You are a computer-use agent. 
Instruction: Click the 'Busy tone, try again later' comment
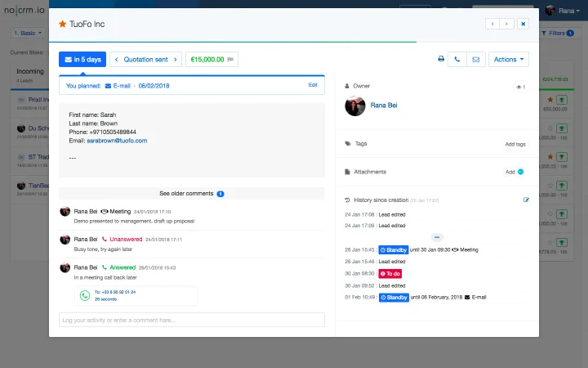[x=103, y=249]
